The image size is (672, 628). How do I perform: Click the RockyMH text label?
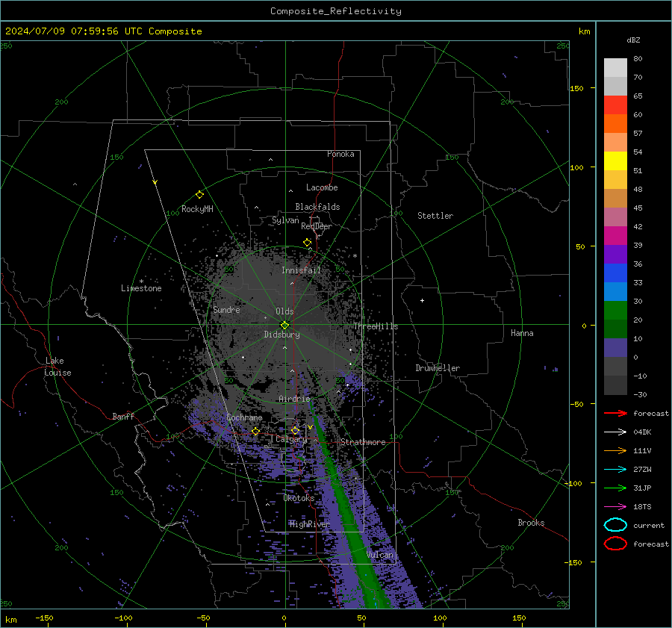coord(197,209)
